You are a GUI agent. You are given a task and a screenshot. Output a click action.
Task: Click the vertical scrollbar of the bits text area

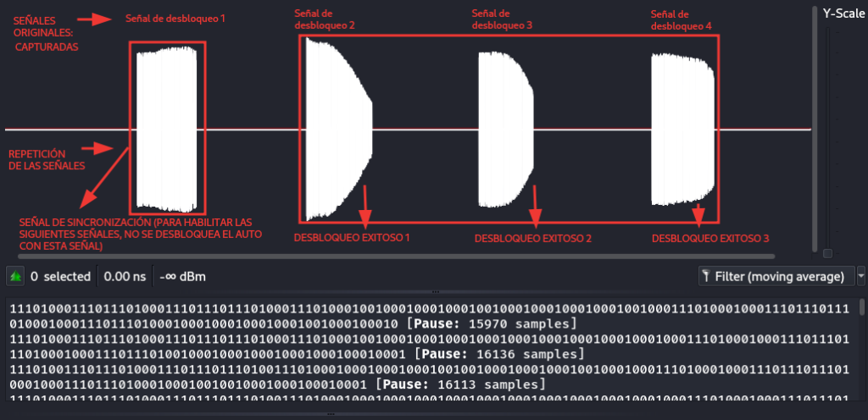pos(862,307)
